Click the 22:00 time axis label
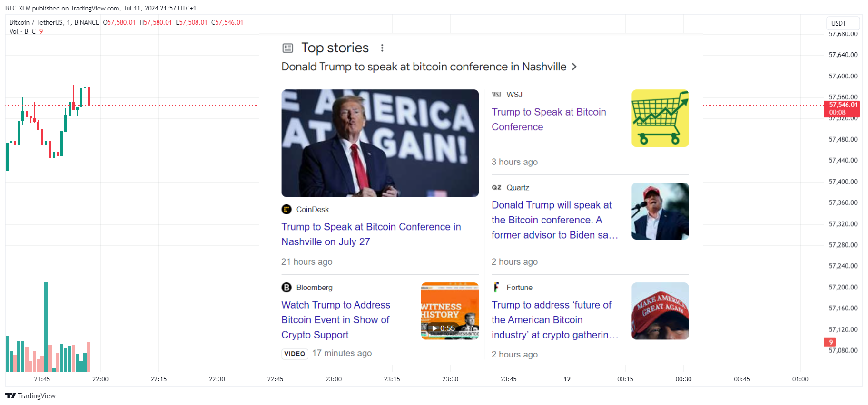The image size is (868, 405). tap(100, 379)
